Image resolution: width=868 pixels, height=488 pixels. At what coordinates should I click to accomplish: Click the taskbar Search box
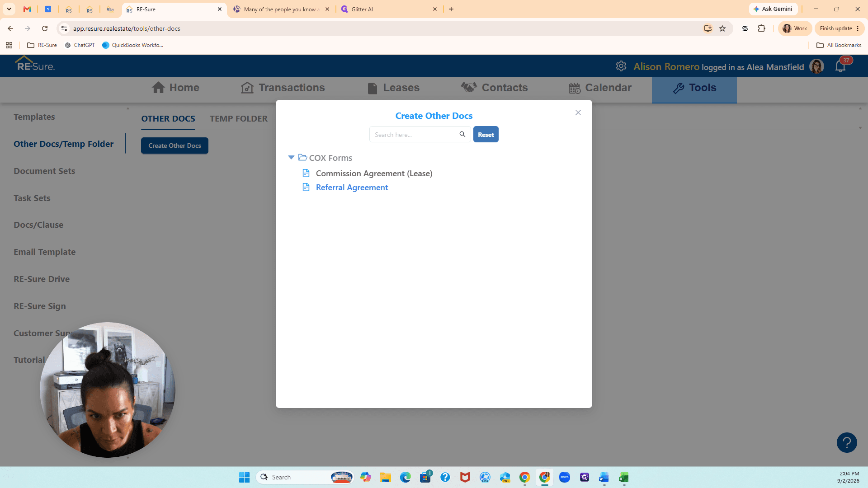(x=305, y=477)
